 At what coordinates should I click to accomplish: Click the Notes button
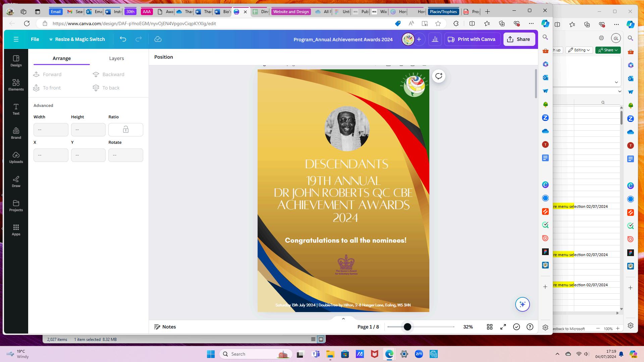pos(165,327)
